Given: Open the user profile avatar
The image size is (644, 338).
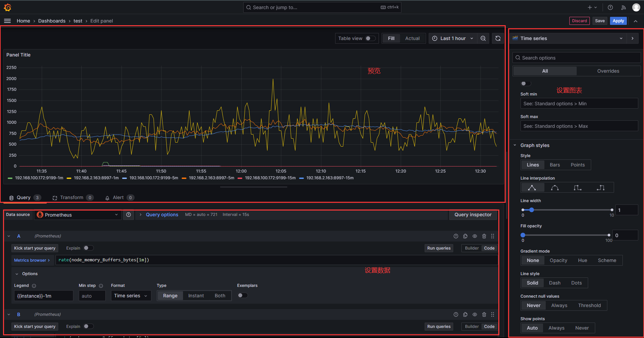Looking at the screenshot, I should click(x=636, y=7).
